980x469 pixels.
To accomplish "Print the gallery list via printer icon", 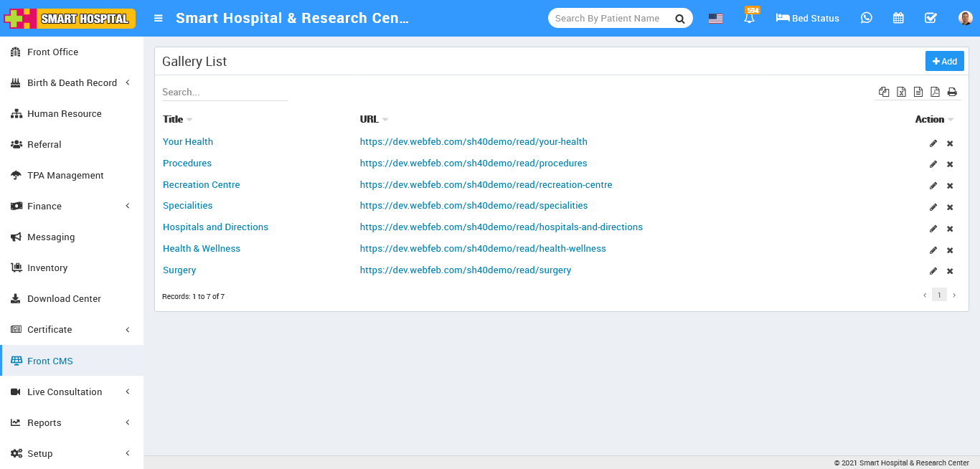I will click(952, 92).
